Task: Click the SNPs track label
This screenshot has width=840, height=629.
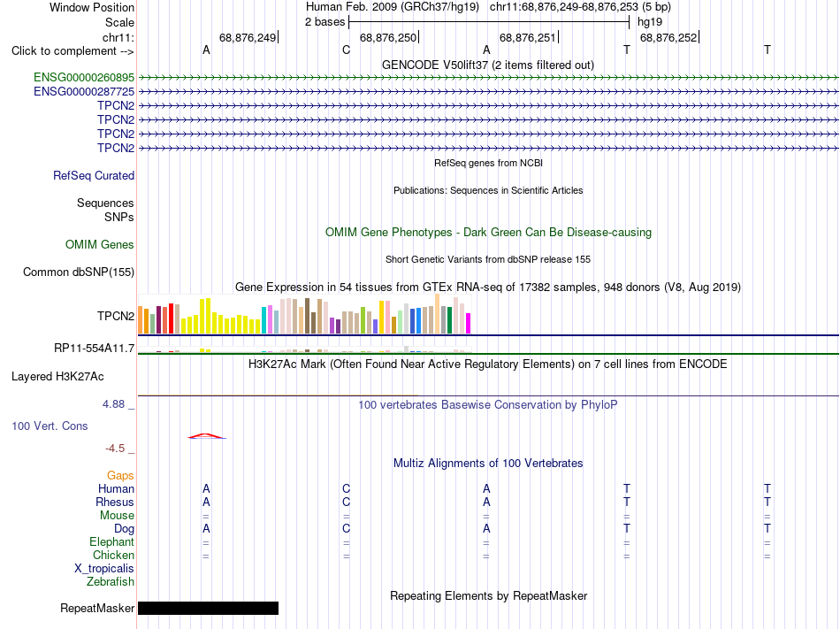Action: point(119,218)
